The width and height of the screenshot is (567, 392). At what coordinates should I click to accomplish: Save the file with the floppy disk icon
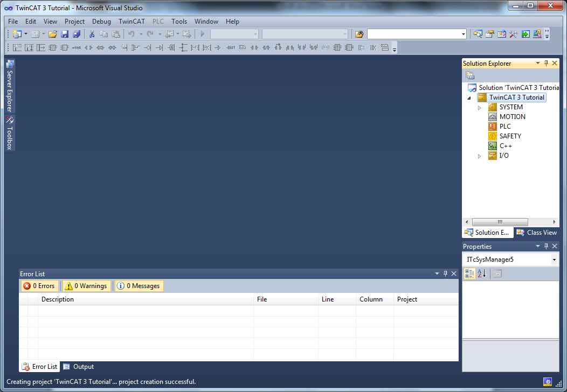[65, 34]
